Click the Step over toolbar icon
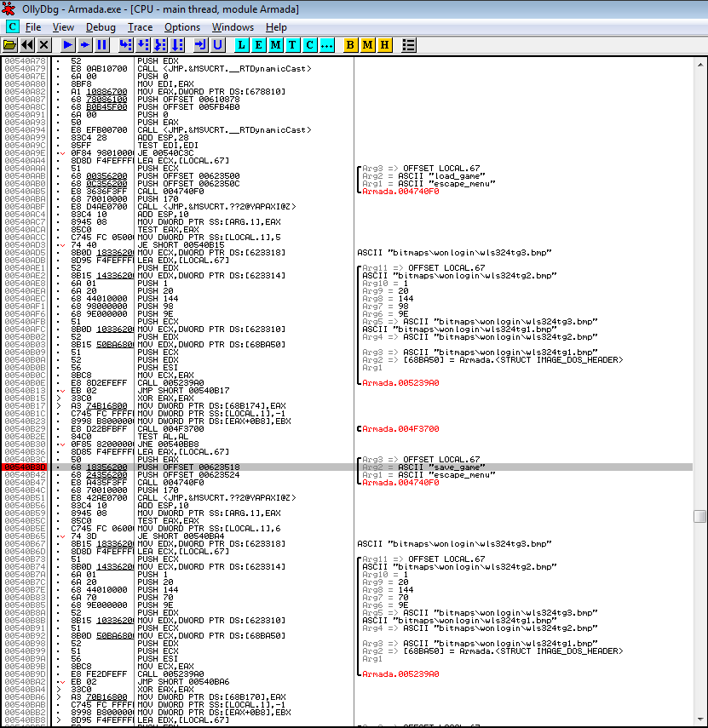Image resolution: width=708 pixels, height=728 pixels. [x=142, y=45]
